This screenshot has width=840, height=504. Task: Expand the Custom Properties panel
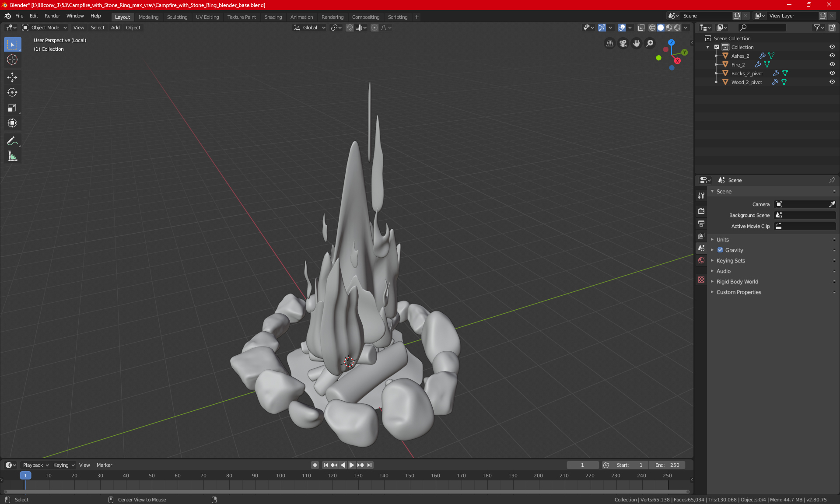click(738, 292)
